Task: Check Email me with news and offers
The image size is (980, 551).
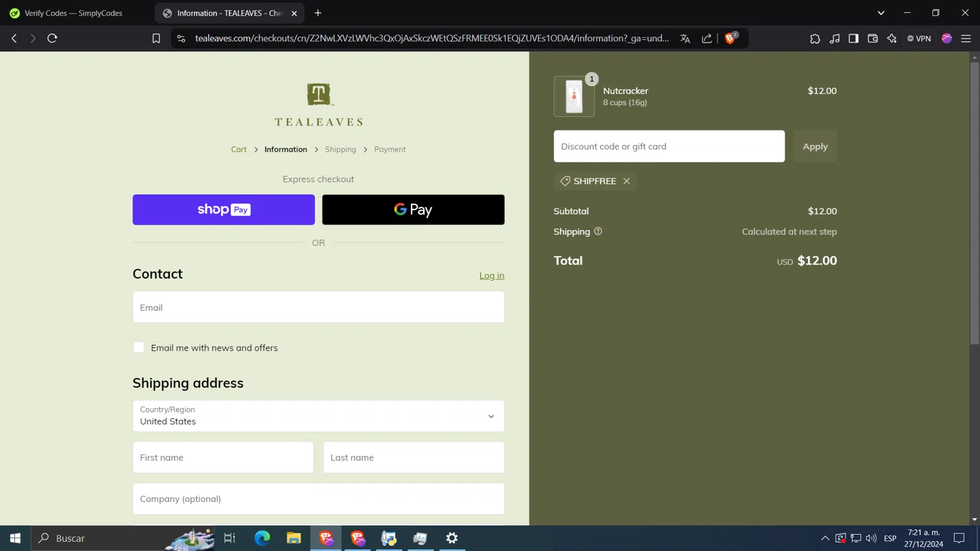Action: coord(139,347)
